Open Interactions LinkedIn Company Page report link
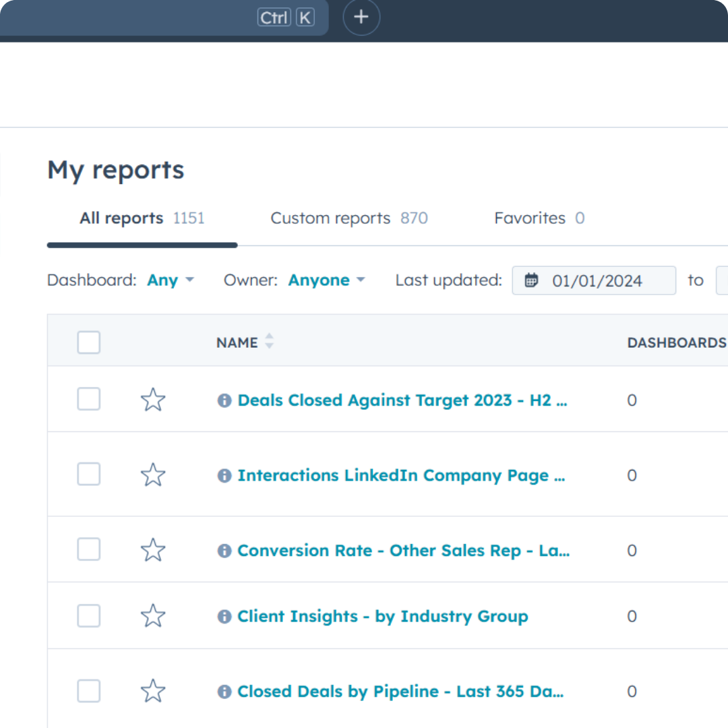728x728 pixels. (x=401, y=475)
